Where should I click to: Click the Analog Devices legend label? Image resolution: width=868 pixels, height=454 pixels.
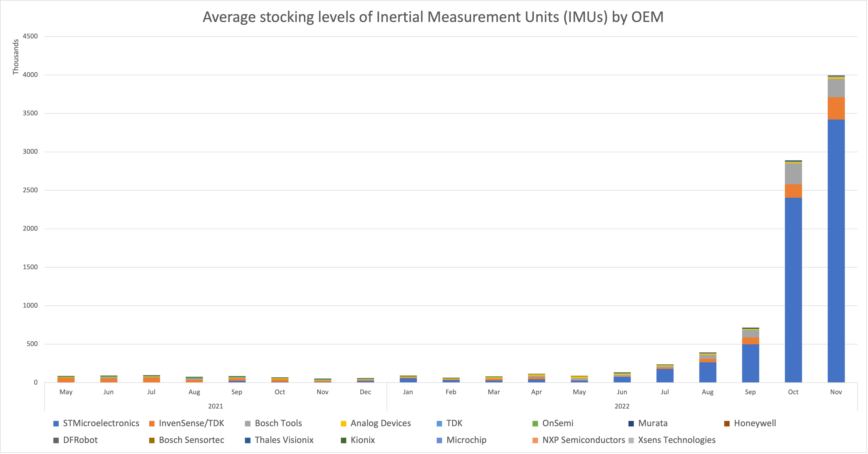(x=380, y=423)
